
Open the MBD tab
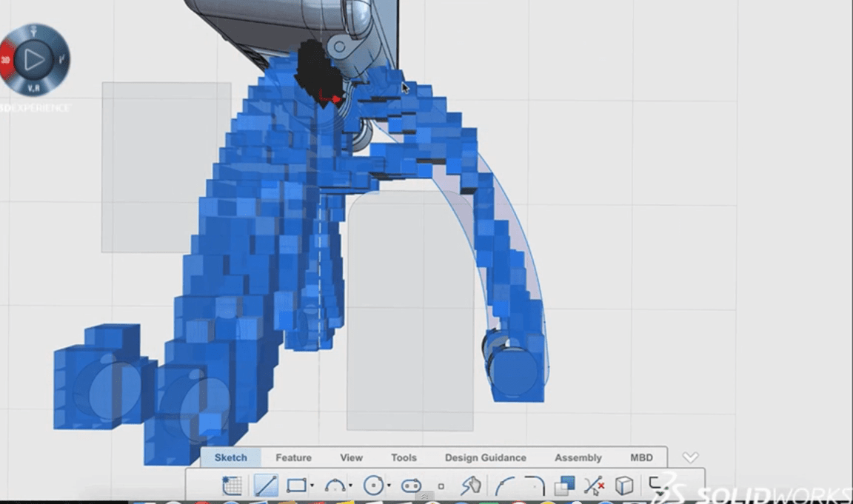tap(641, 457)
